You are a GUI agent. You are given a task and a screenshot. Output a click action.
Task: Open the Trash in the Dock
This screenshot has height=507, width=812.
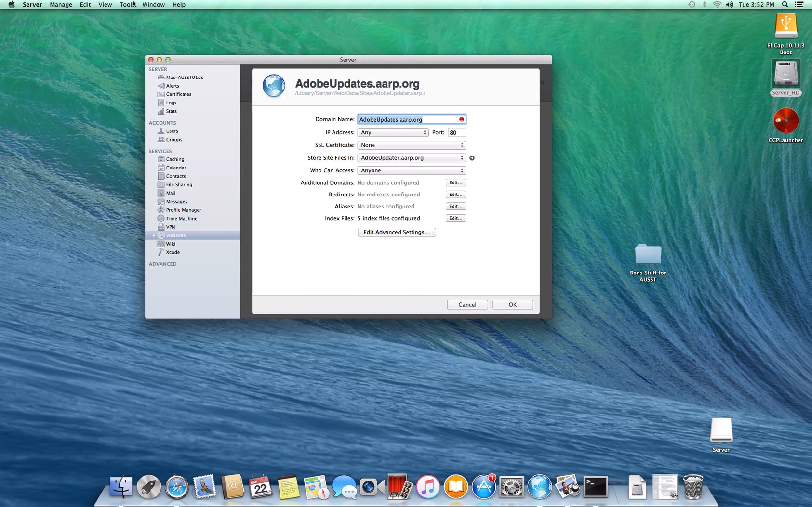[693, 487]
